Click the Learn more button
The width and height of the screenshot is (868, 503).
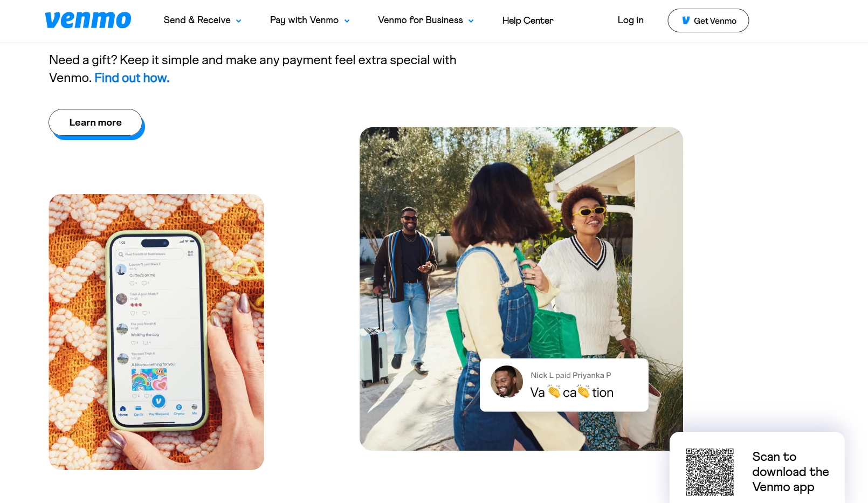click(x=95, y=122)
